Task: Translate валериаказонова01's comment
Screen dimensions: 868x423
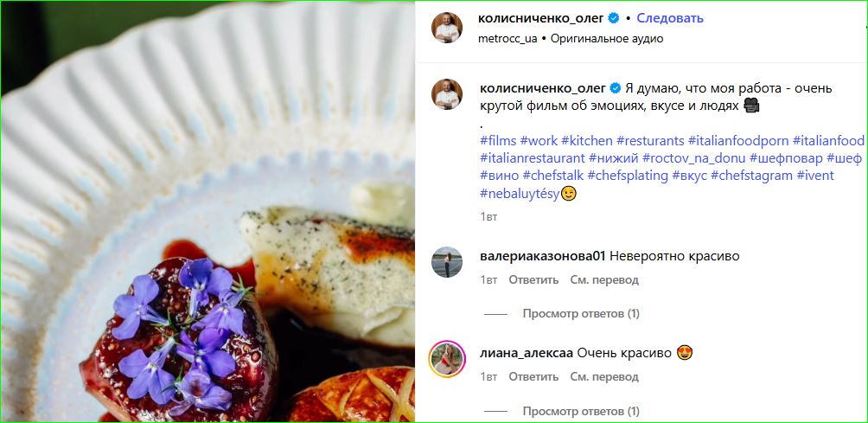Action: pos(604,280)
